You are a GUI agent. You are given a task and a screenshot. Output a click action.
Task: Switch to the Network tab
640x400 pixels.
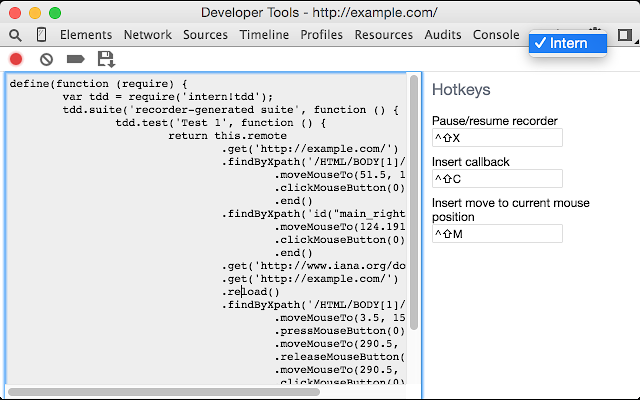148,35
